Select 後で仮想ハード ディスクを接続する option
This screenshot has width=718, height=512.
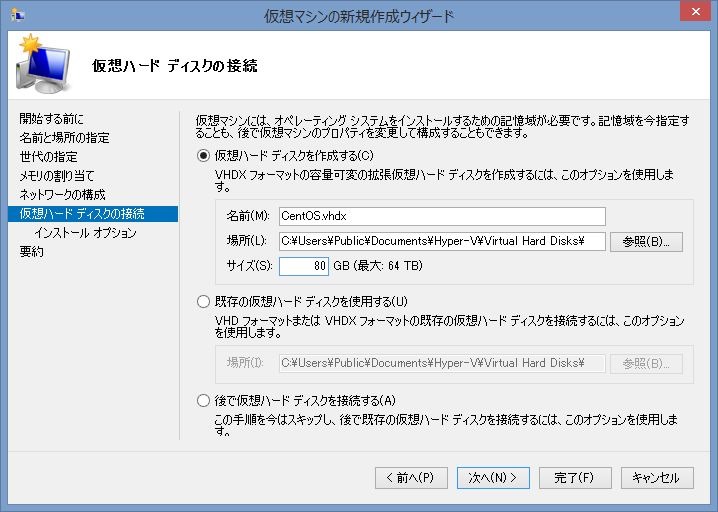click(x=204, y=400)
